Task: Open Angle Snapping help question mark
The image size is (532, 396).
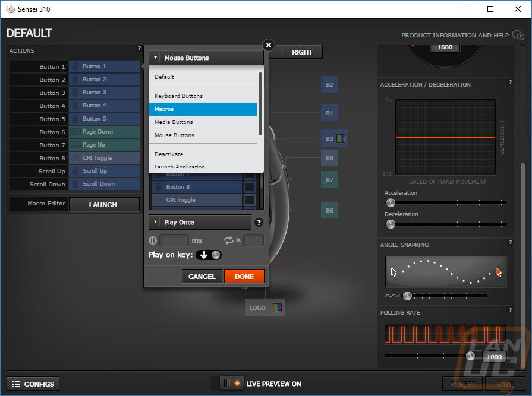Action: tap(510, 243)
